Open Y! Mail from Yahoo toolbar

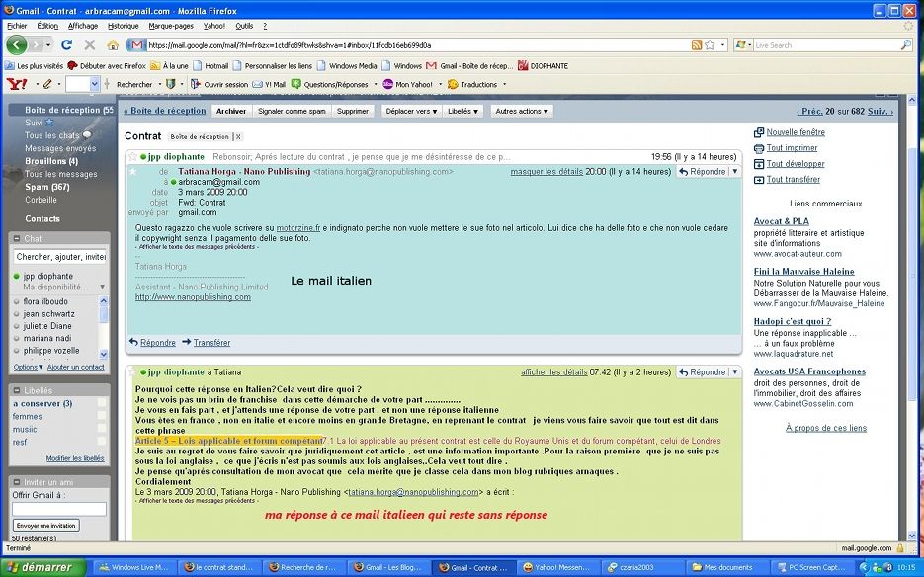point(269,84)
